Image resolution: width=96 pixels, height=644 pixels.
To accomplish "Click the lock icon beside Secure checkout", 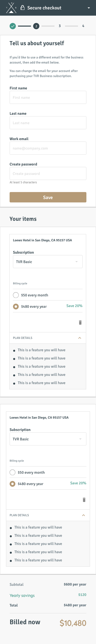I will tap(22, 7).
